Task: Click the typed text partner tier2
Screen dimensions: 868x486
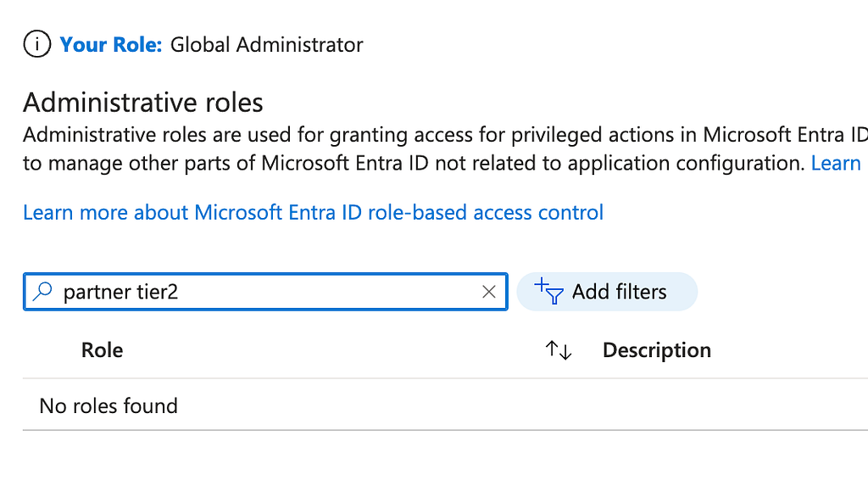Action: pos(120,292)
